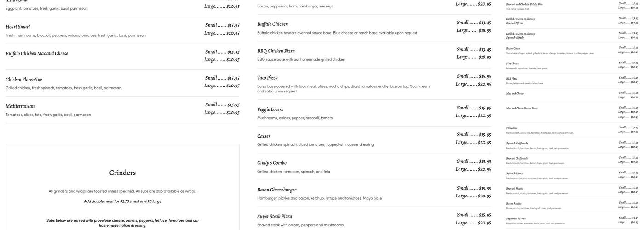Viewport: 644px width, 230px height.
Task: Click the BBQ Chicken Pizza title
Action: click(276, 51)
